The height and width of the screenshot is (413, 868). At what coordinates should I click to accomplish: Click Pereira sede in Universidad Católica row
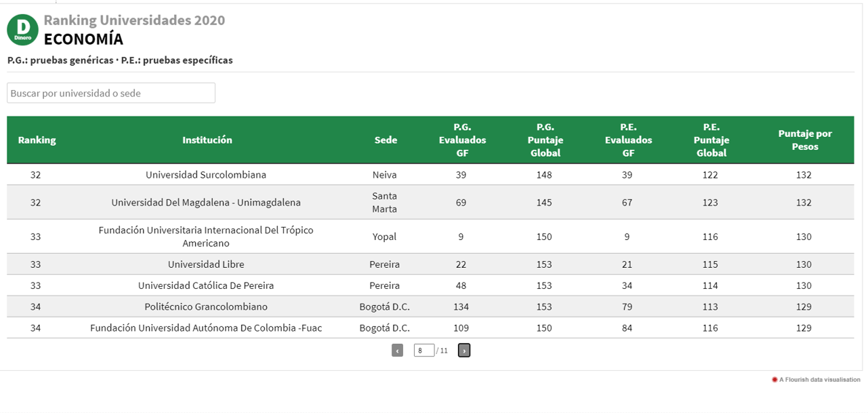tap(385, 286)
